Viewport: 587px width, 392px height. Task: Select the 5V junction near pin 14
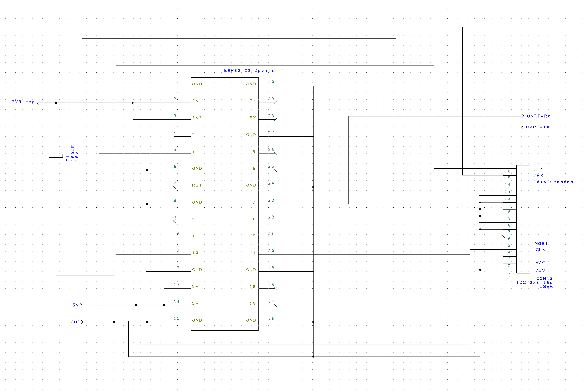pos(164,305)
